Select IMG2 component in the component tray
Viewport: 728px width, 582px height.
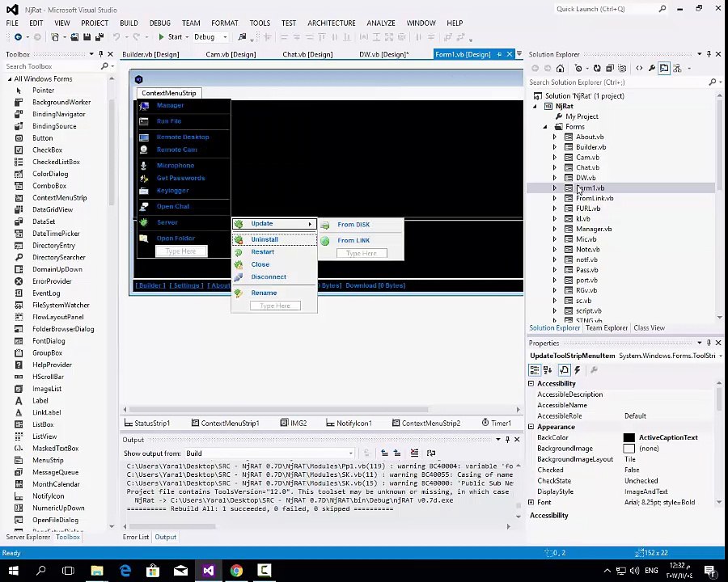[x=294, y=423]
